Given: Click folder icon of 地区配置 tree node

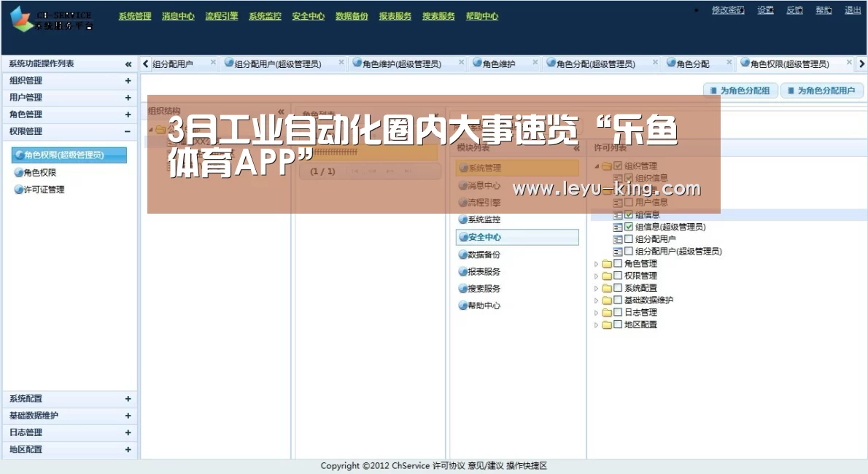Looking at the screenshot, I should pos(607,325).
